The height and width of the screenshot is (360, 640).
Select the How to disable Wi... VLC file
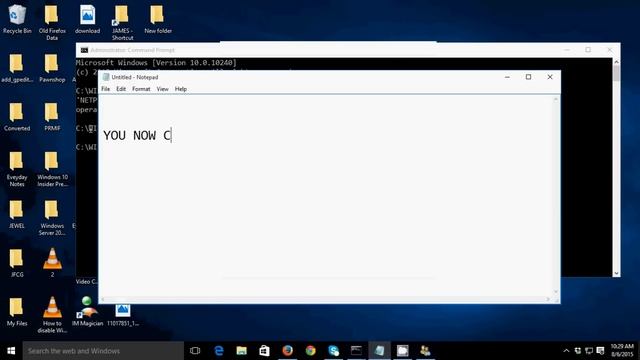pos(52,315)
